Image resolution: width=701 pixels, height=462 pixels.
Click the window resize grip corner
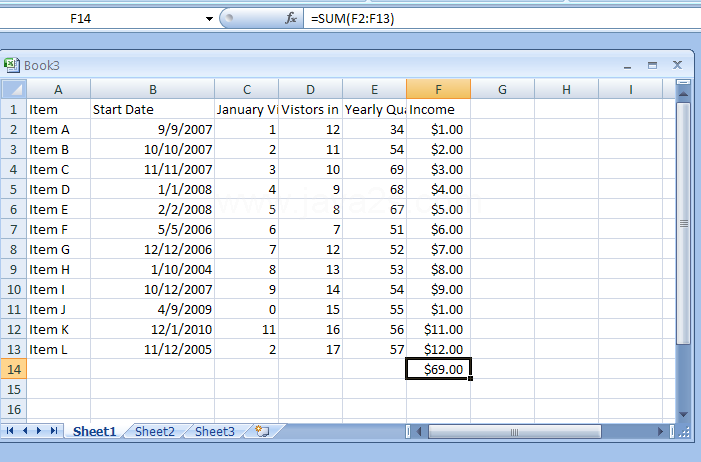tap(684, 432)
